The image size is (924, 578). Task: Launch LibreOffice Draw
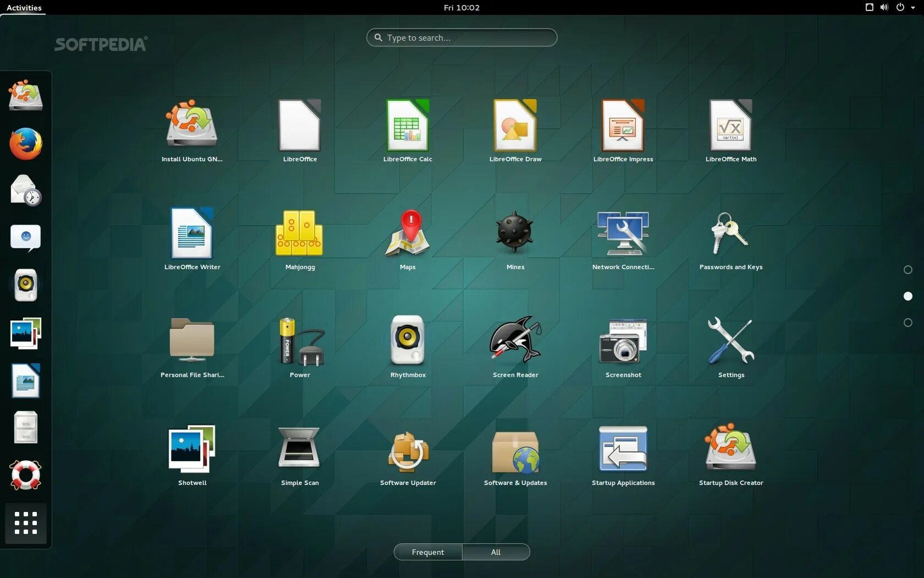515,130
